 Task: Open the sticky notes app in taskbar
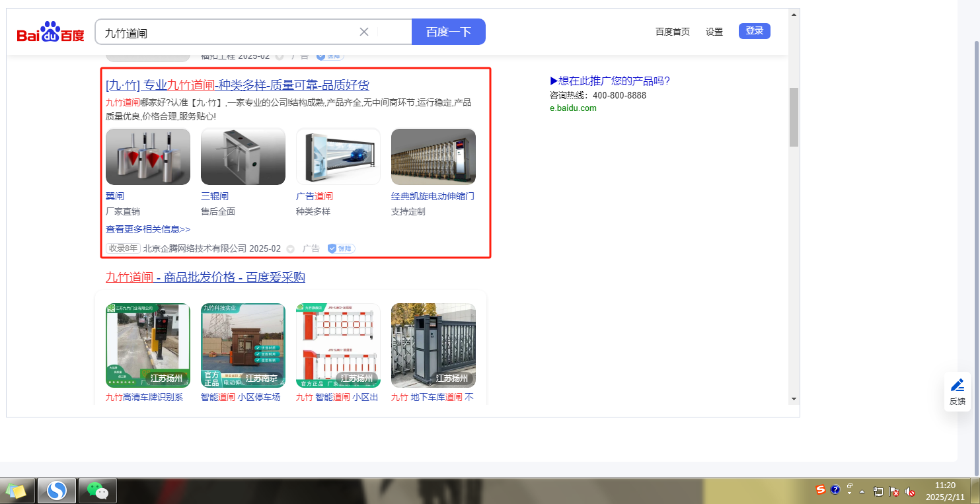point(17,491)
